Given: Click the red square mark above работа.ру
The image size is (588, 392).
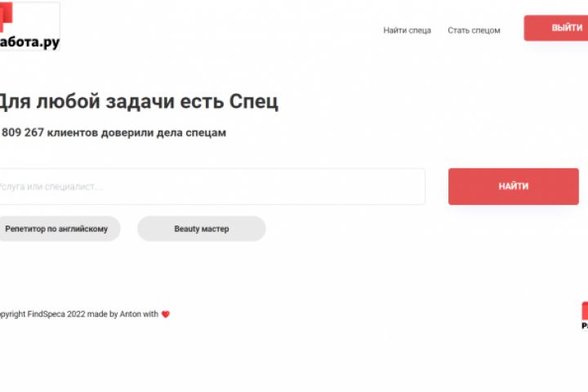Looking at the screenshot, I should pyautogui.click(x=7, y=18).
